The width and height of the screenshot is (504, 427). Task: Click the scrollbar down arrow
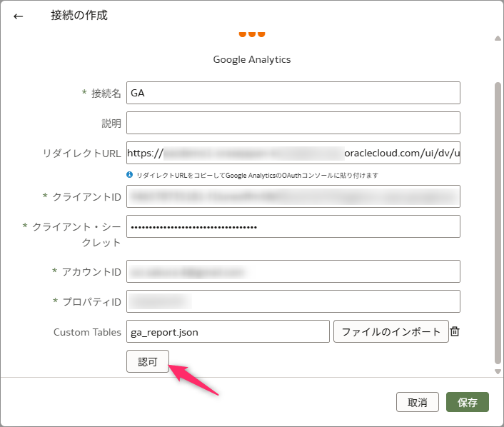498,371
